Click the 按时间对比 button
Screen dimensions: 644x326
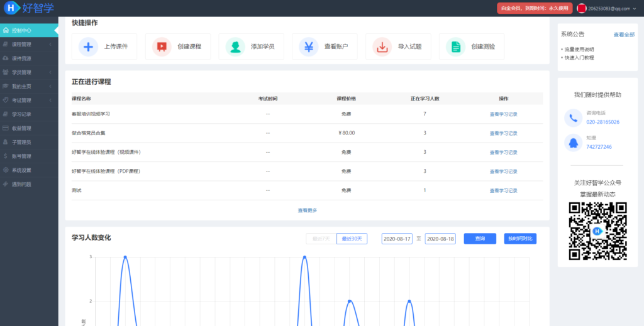pyautogui.click(x=520, y=239)
